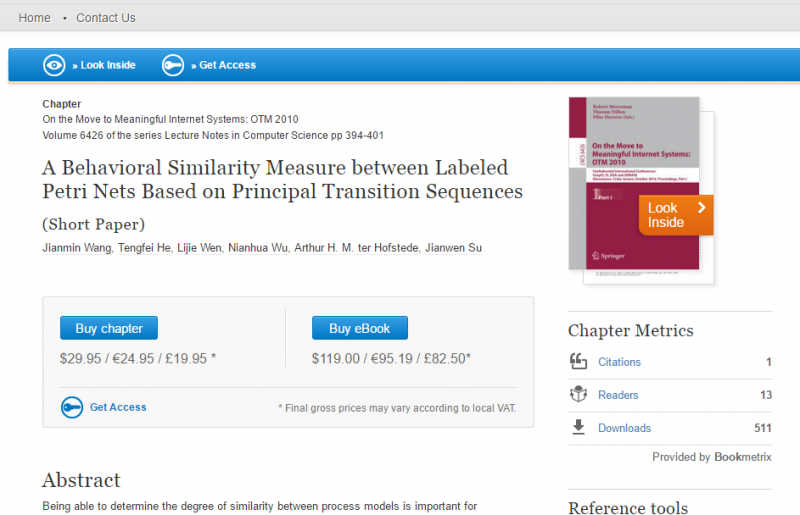Open the Citations metrics link
800x515 pixels.
(619, 362)
